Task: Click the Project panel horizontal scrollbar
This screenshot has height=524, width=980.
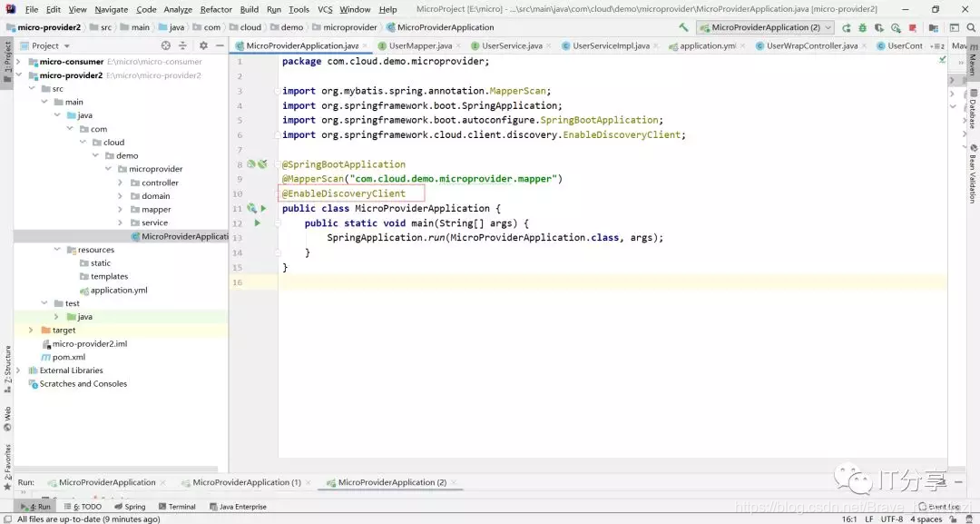Action: click(x=115, y=469)
